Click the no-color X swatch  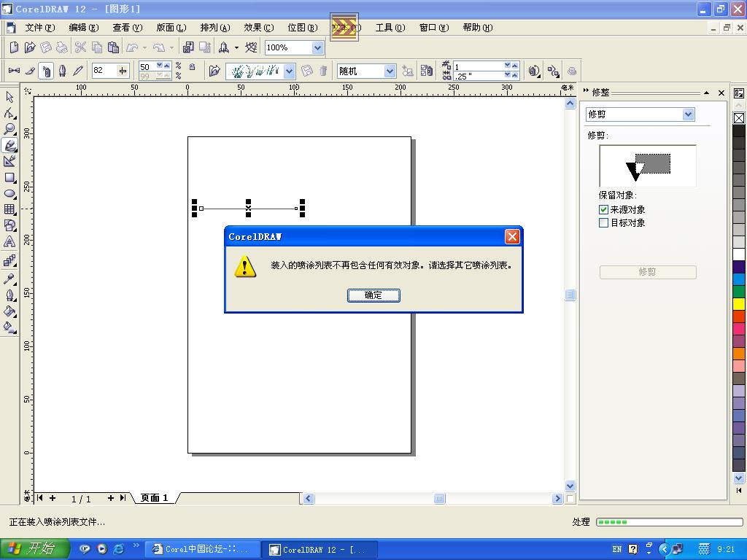click(739, 118)
